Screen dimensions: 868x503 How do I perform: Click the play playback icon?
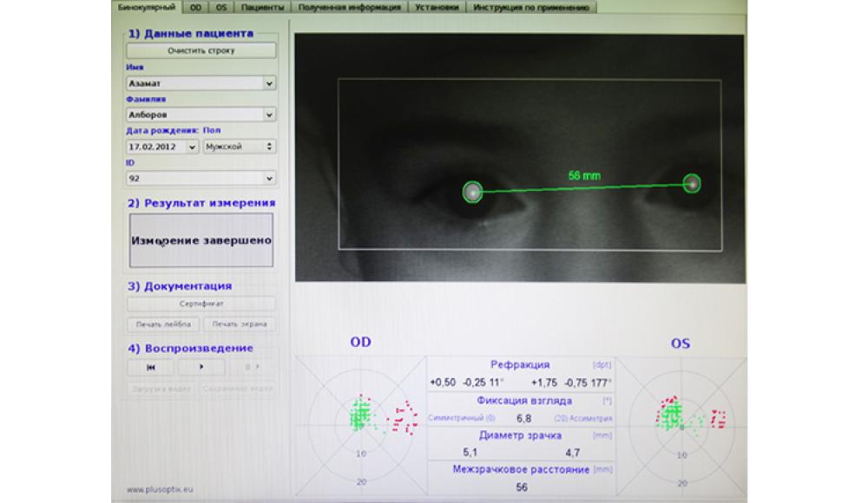coord(201,367)
